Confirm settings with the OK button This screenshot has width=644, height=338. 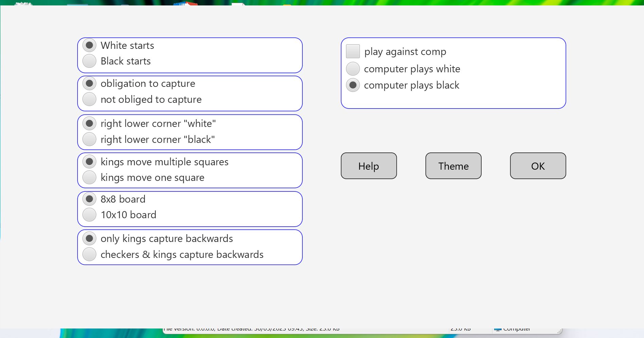click(x=538, y=166)
